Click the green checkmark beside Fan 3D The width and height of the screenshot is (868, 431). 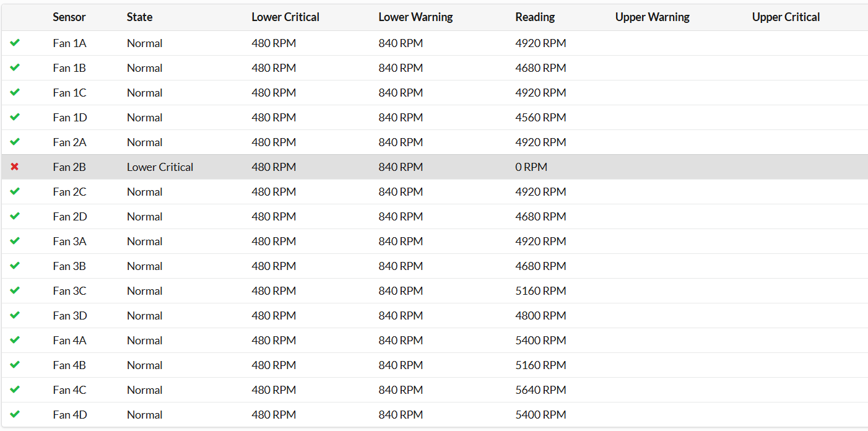coord(15,315)
